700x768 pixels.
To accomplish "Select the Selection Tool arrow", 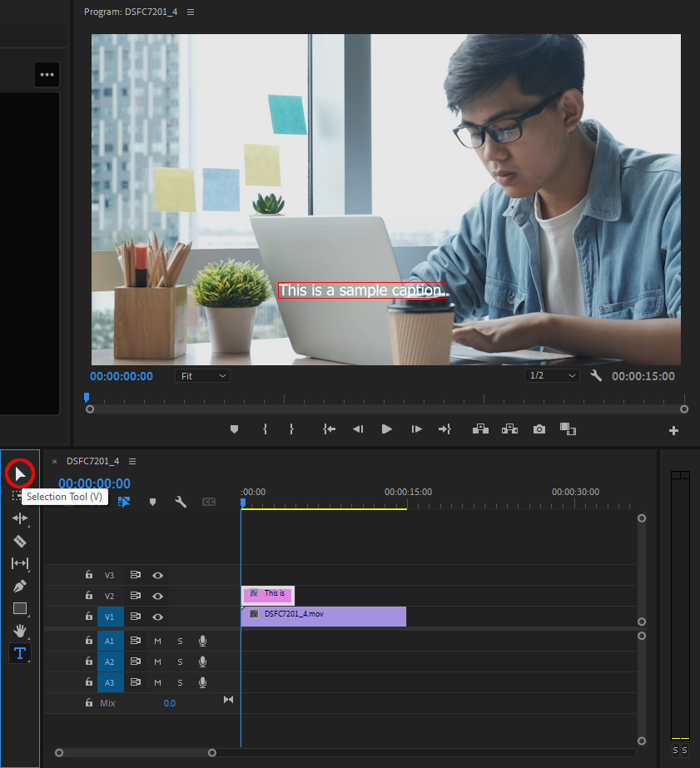I will (x=20, y=474).
